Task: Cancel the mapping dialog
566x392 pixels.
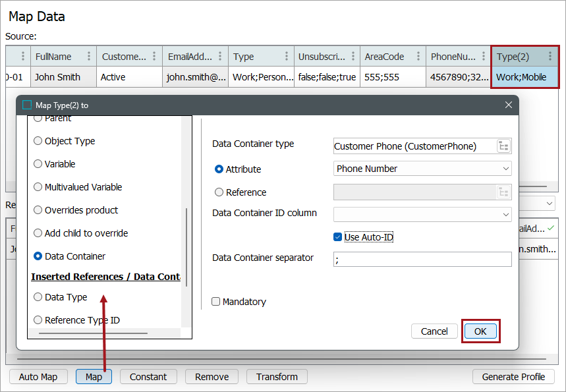Action: [x=434, y=331]
